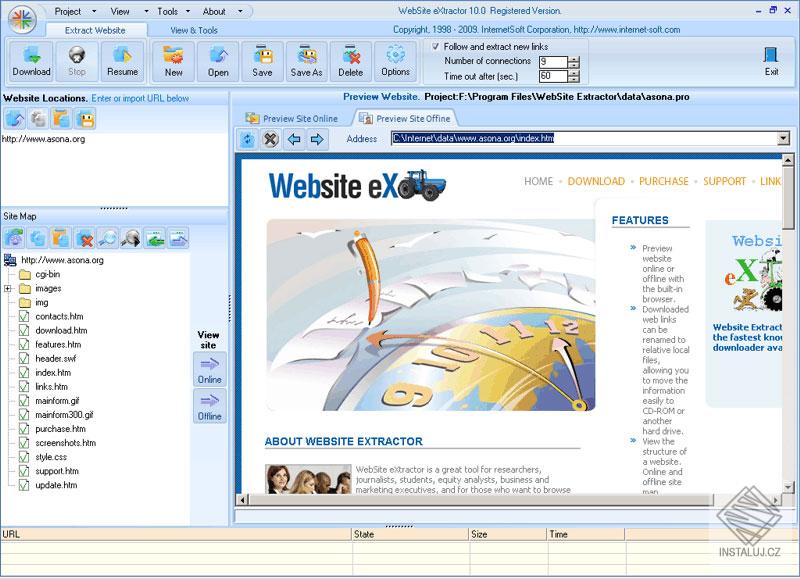Open the Address bar dropdown
Image resolution: width=800 pixels, height=579 pixels.
(x=783, y=138)
